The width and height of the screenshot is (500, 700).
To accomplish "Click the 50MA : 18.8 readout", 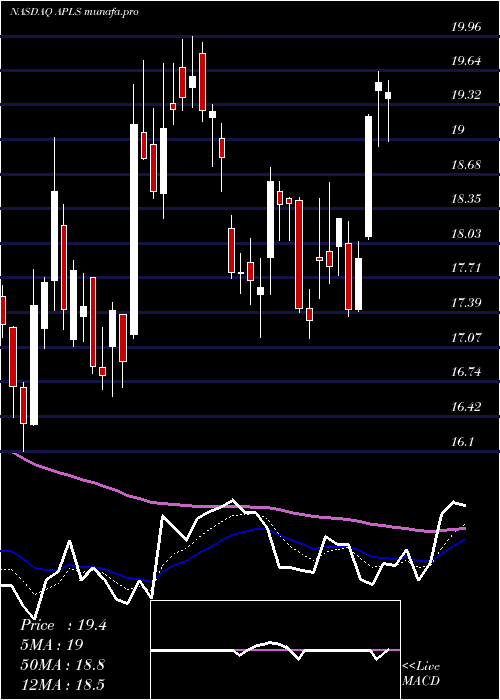I will [x=62, y=664].
